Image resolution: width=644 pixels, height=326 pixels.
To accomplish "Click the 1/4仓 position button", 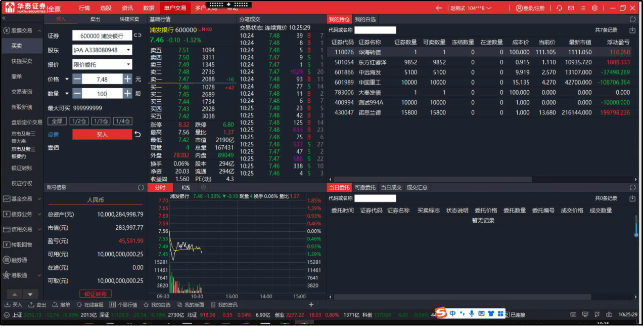I will pyautogui.click(x=122, y=121).
